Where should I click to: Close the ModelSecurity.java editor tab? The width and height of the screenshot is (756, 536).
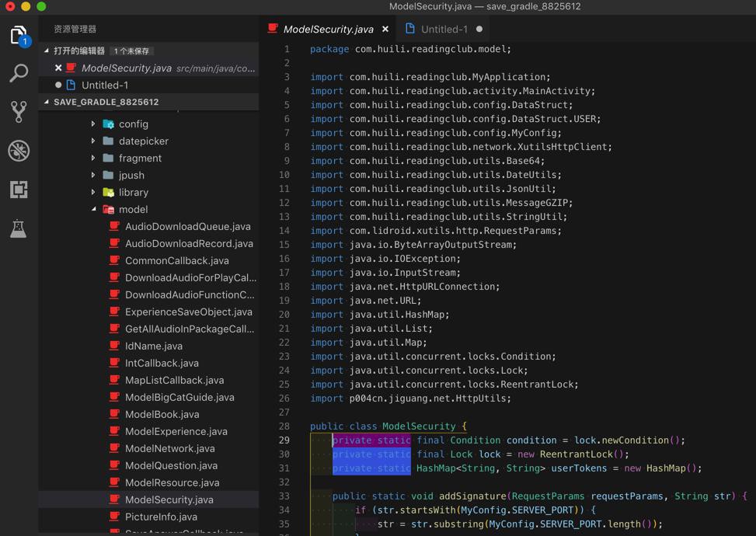385,30
